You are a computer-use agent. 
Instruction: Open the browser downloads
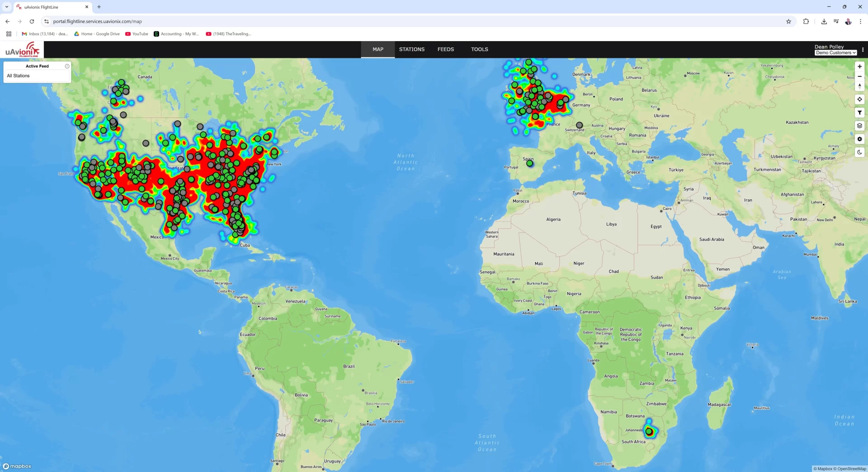coord(824,21)
